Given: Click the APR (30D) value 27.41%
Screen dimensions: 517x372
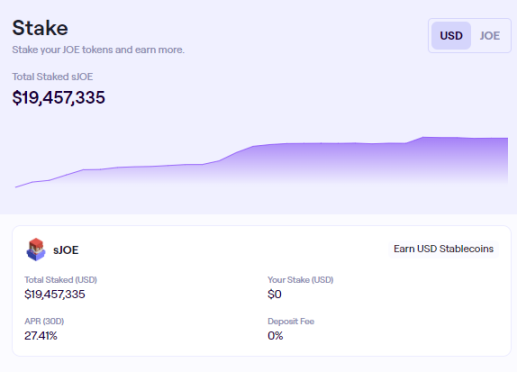Looking at the screenshot, I should 41,336.
